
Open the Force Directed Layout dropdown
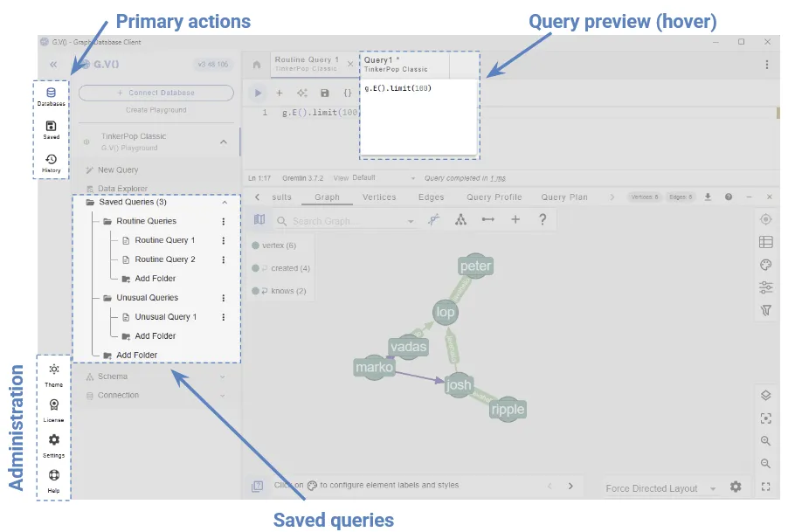click(x=660, y=488)
